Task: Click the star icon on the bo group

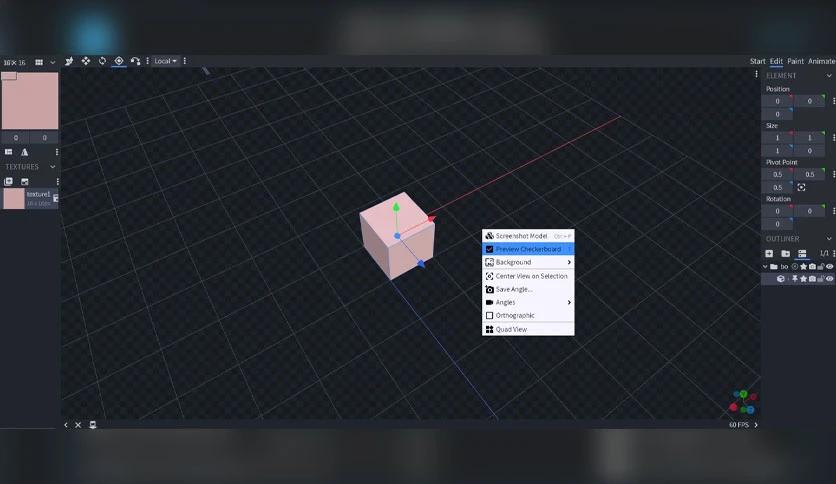Action: point(803,267)
